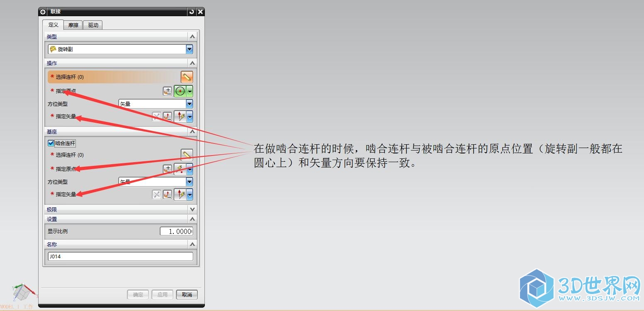Click the 应用 button

click(x=163, y=295)
